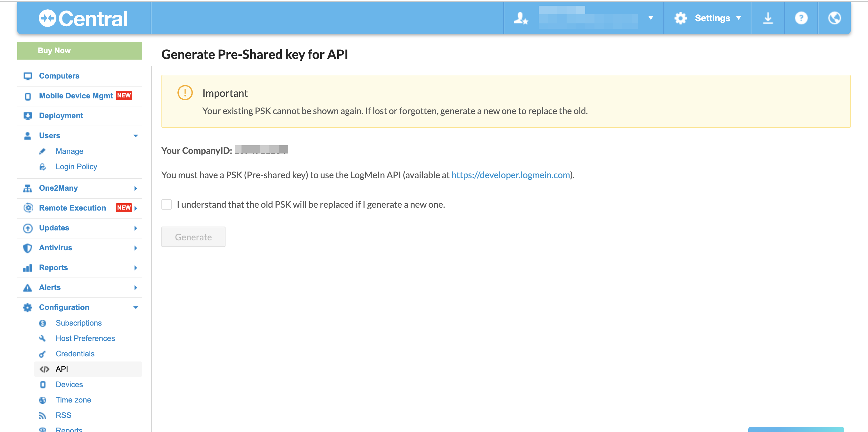
Task: Collapse the Configuration section arrow
Action: [x=135, y=307]
